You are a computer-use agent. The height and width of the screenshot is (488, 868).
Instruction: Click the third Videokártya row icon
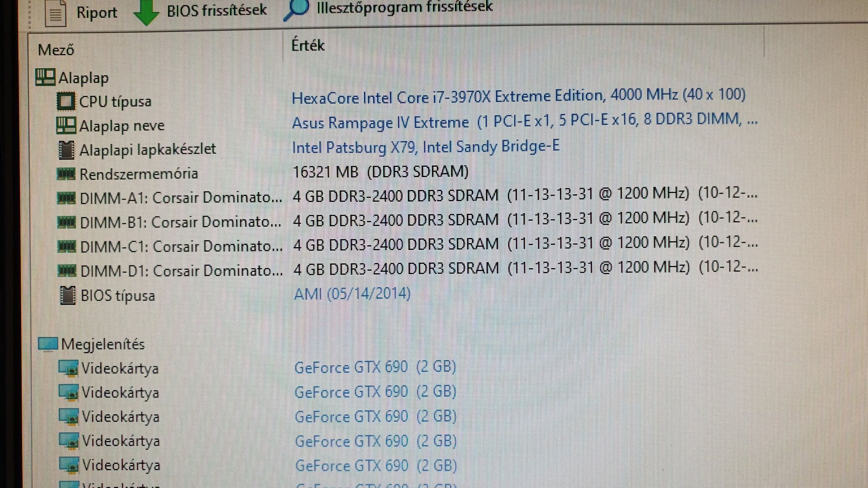[x=69, y=416]
